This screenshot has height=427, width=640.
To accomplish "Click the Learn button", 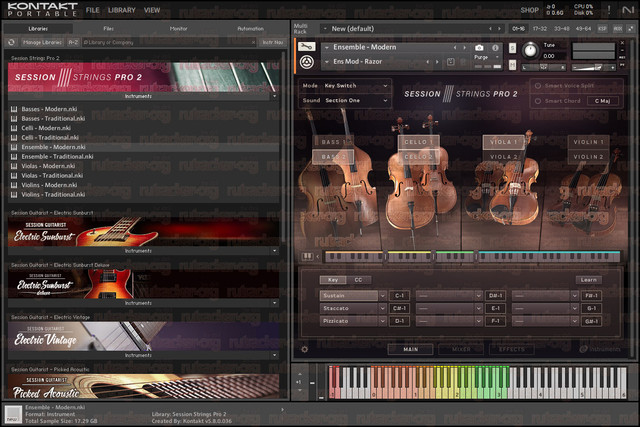I will tap(589, 280).
